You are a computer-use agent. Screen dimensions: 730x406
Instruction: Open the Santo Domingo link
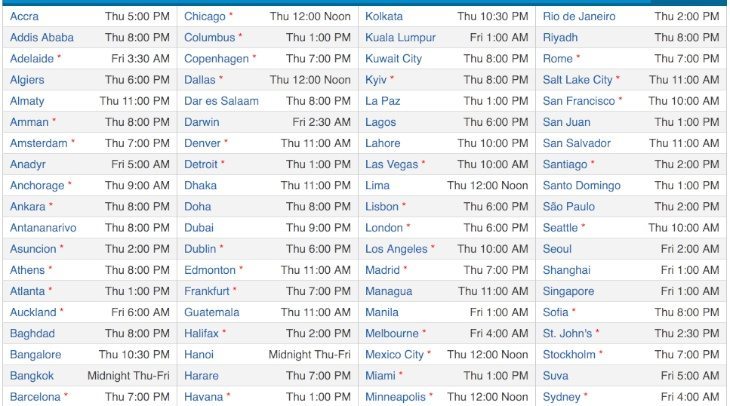pos(581,186)
